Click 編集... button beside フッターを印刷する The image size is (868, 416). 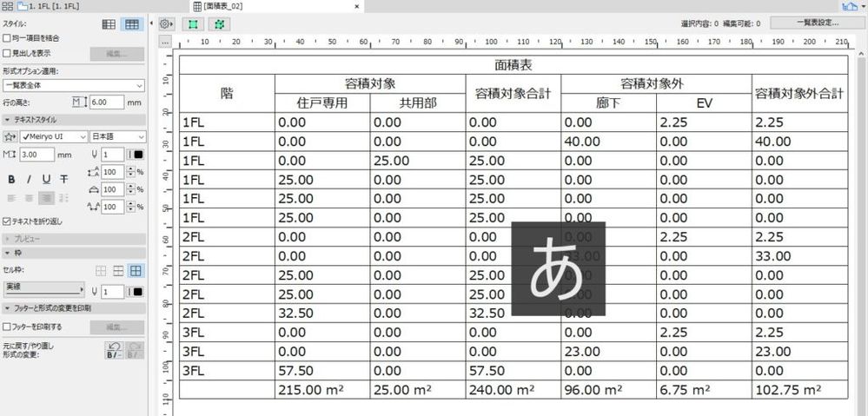point(116,327)
